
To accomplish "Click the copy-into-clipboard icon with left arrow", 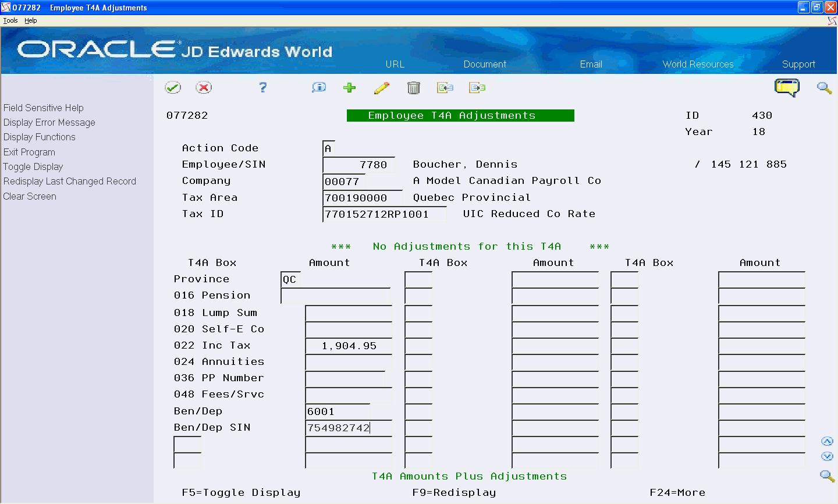I will click(x=445, y=87).
